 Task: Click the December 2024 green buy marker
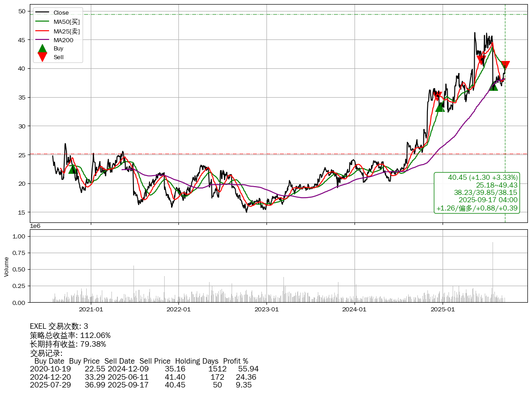tap(440, 107)
